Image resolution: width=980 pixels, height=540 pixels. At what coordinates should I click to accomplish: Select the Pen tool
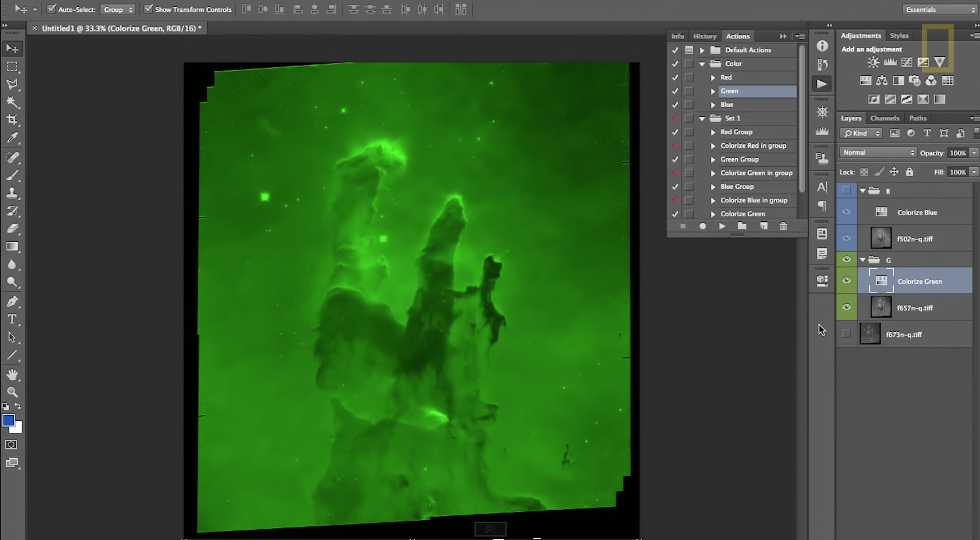click(12, 302)
